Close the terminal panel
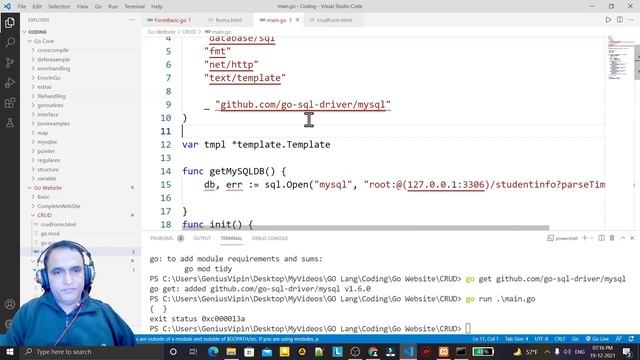640x360 pixels. (x=632, y=238)
